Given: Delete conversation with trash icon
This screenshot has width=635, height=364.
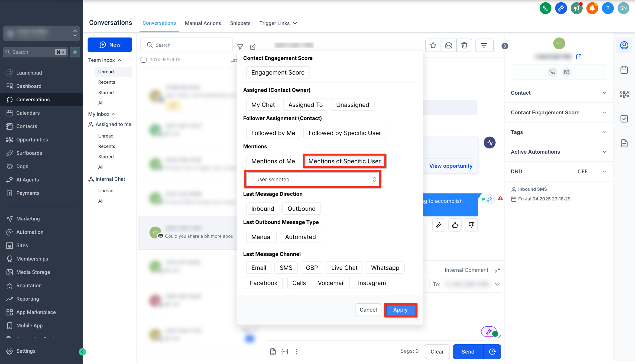Looking at the screenshot, I should (x=464, y=45).
